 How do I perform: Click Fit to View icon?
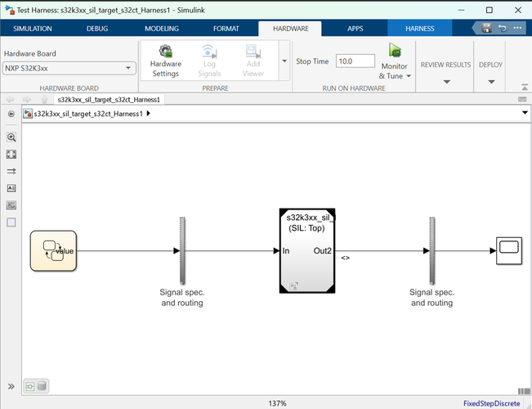coord(11,155)
